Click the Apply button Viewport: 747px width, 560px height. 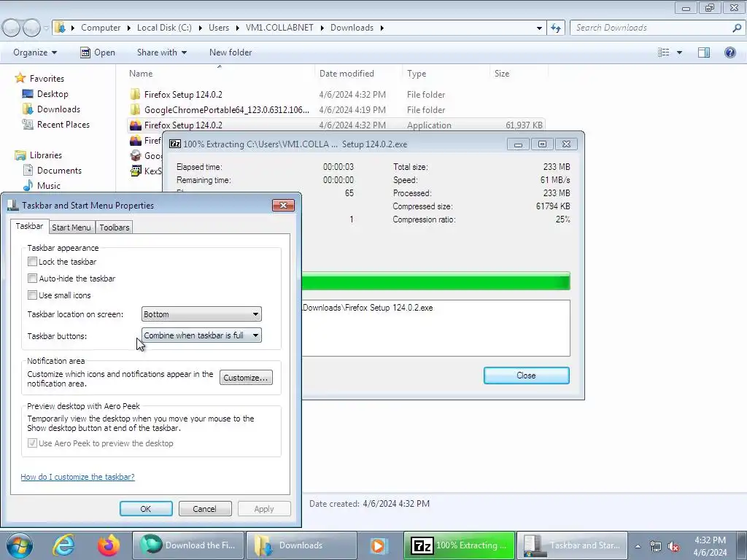[264, 508]
